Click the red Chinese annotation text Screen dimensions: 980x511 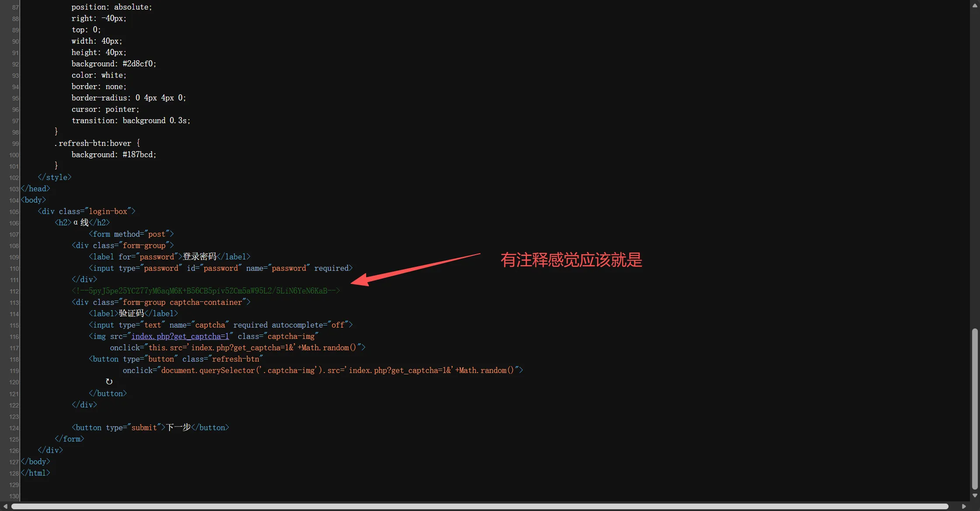tap(571, 260)
